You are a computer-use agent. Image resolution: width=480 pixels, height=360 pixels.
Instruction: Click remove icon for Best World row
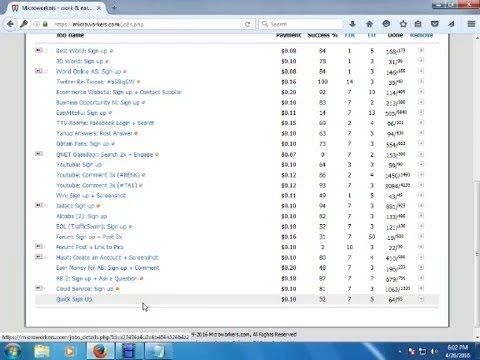tap(421, 50)
